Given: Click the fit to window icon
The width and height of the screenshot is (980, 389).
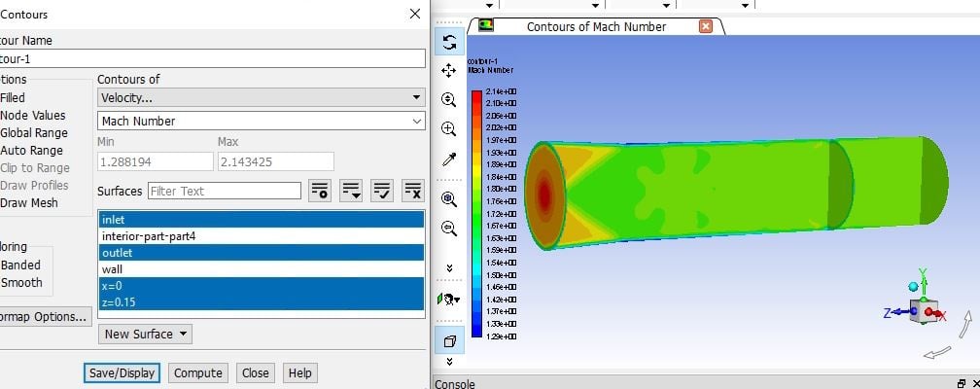Looking at the screenshot, I should pos(449,199).
